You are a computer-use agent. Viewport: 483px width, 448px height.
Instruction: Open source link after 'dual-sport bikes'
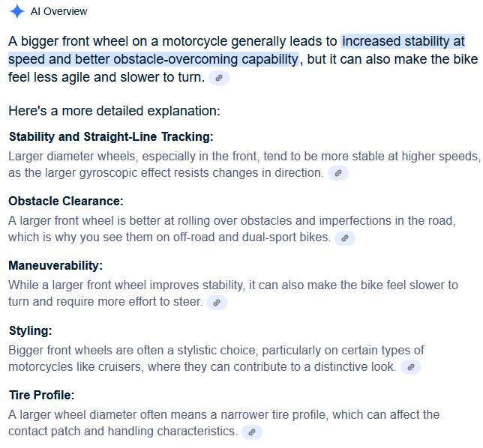tap(344, 238)
